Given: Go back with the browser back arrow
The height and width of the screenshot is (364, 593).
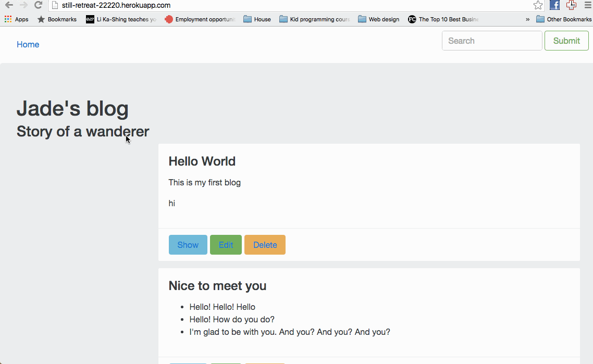Looking at the screenshot, I should (x=9, y=5).
